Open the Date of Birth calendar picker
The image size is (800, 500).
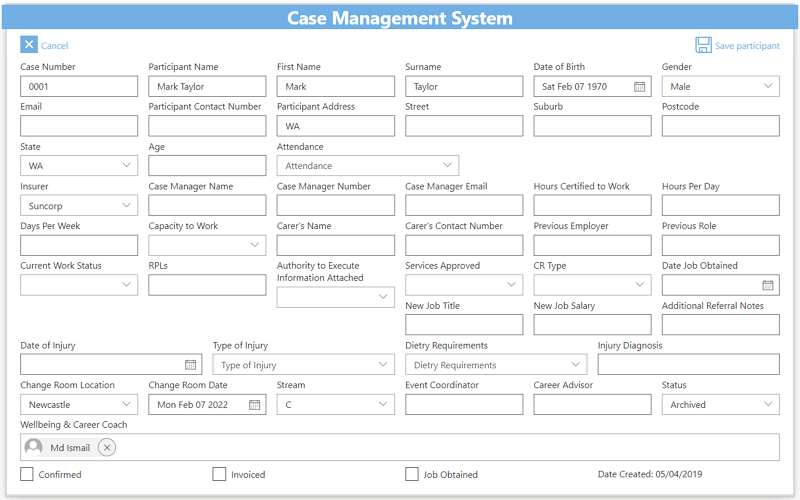tap(639, 87)
